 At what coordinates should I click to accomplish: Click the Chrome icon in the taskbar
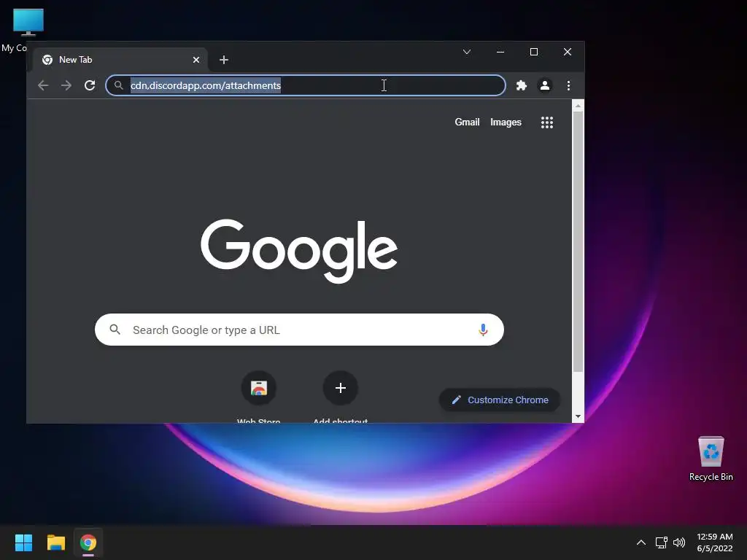point(88,542)
